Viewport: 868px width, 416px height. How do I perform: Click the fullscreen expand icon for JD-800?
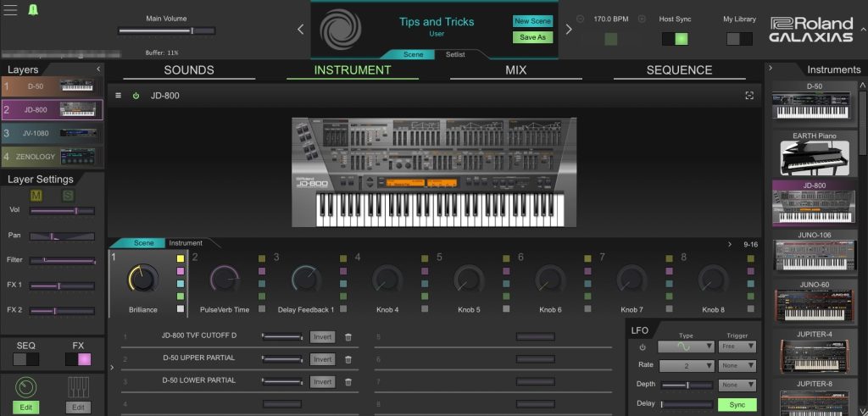pos(749,96)
